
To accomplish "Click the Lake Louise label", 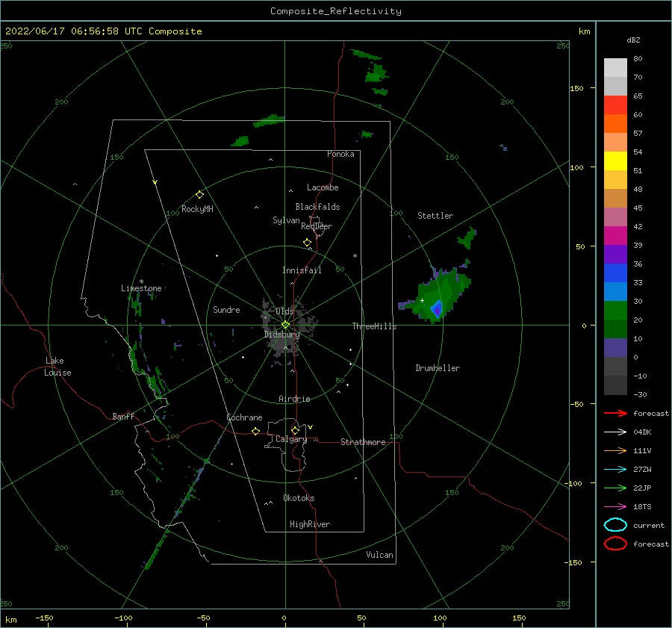I will tap(57, 367).
